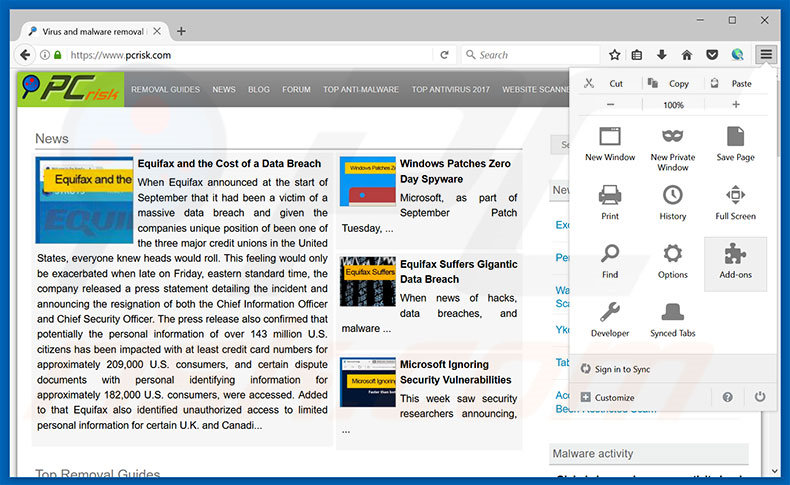The width and height of the screenshot is (790, 485).
Task: Open Options gear in menu panel
Action: pyautogui.click(x=673, y=261)
